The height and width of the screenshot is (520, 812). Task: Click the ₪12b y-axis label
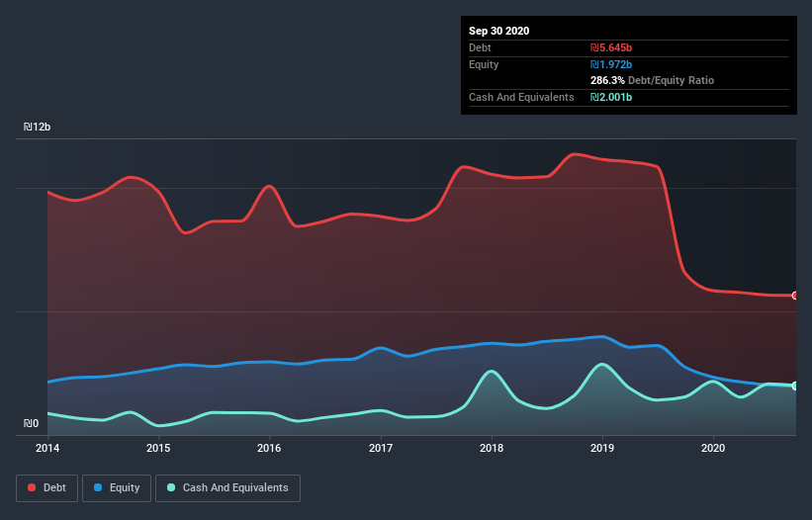(37, 127)
